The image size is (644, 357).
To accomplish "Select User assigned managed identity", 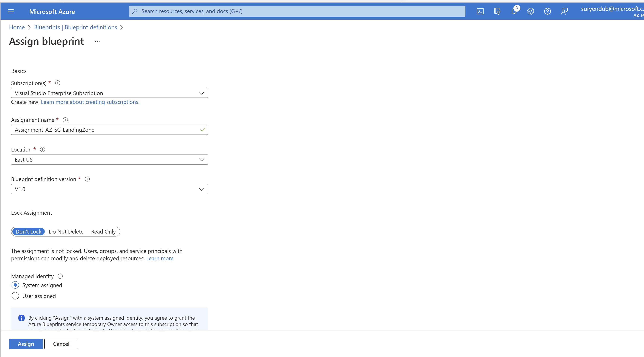I will [15, 296].
